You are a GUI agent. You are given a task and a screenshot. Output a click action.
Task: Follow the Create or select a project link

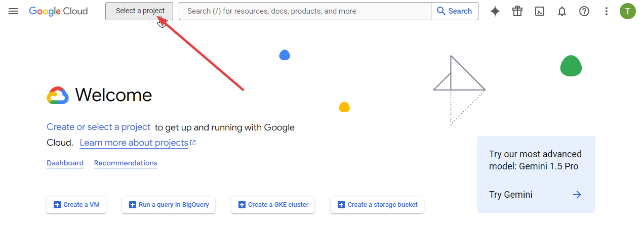click(x=99, y=127)
